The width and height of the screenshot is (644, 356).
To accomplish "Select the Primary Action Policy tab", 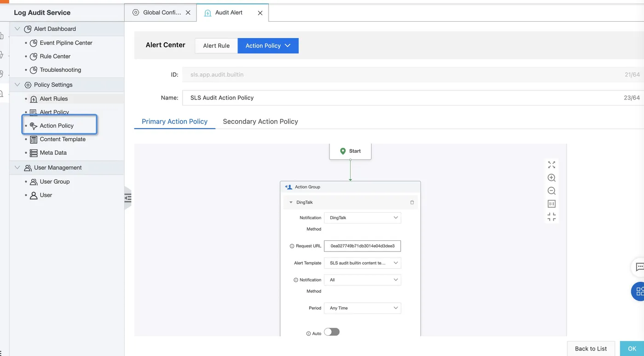I will tap(175, 122).
